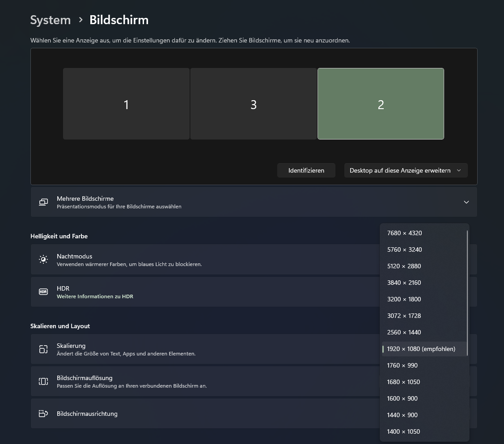Click the Bildschirmausrichtung orientation icon

43,414
